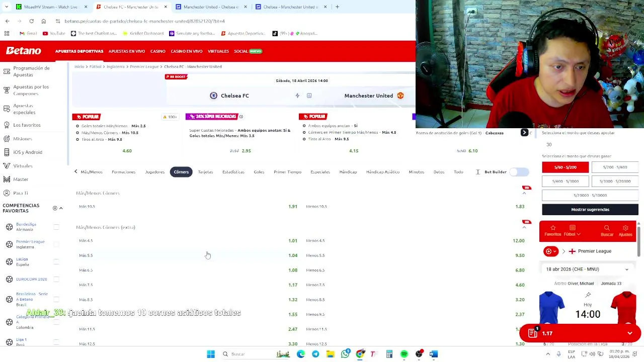Switch to the Jugadores market tab
This screenshot has height=362, width=644.
pos(154,172)
